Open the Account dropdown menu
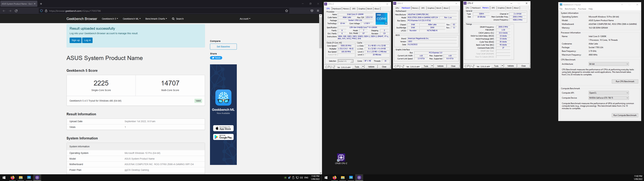644x181 pixels. click(x=245, y=19)
